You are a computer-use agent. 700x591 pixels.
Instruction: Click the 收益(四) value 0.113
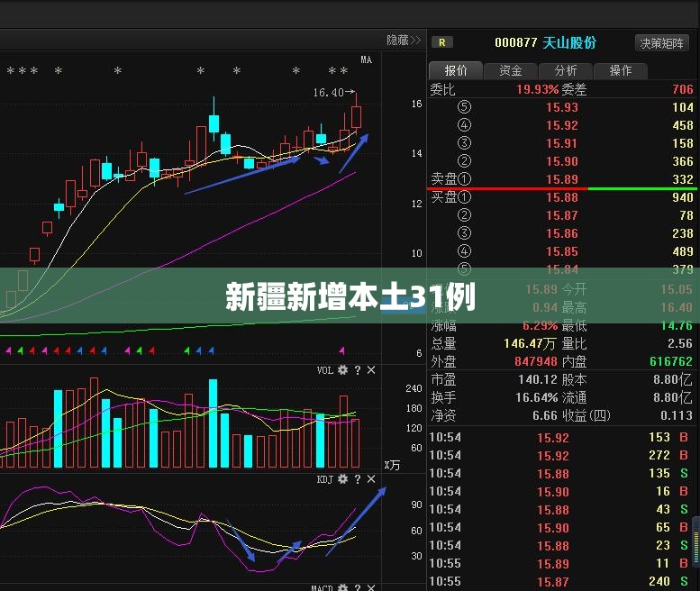(677, 416)
